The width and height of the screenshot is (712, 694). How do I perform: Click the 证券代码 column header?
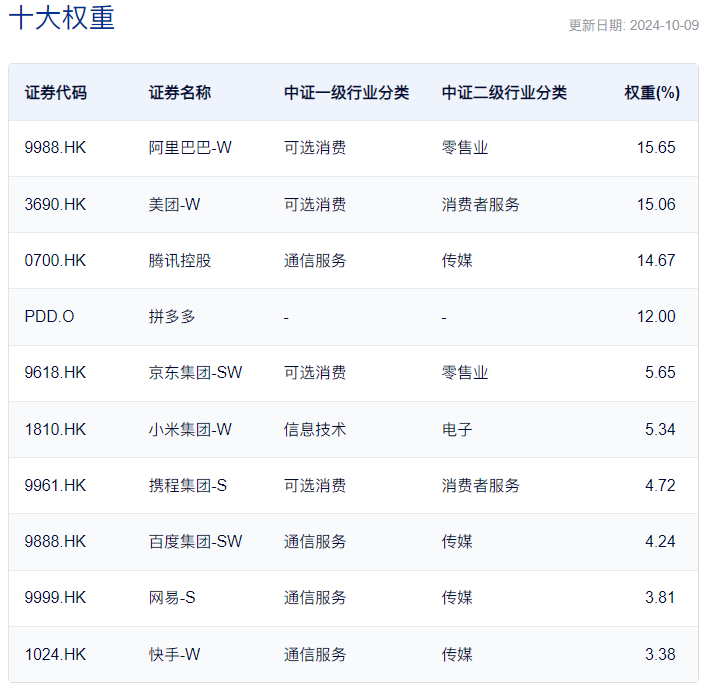(55, 93)
